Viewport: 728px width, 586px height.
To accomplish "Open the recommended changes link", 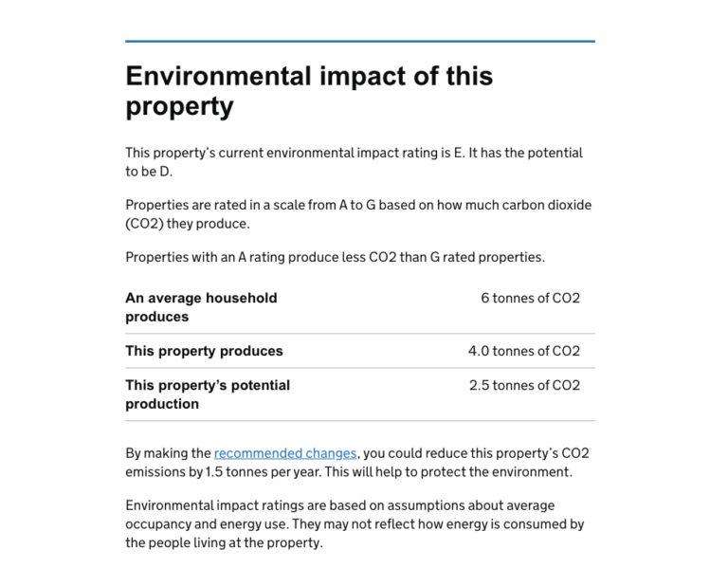I will click(285, 453).
